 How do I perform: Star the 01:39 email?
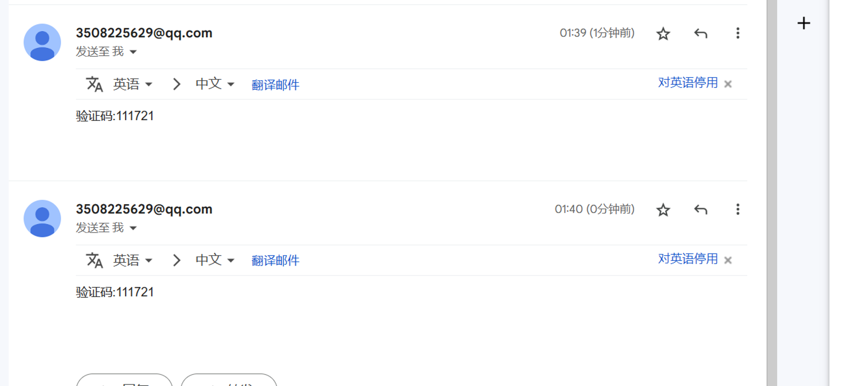[663, 33]
